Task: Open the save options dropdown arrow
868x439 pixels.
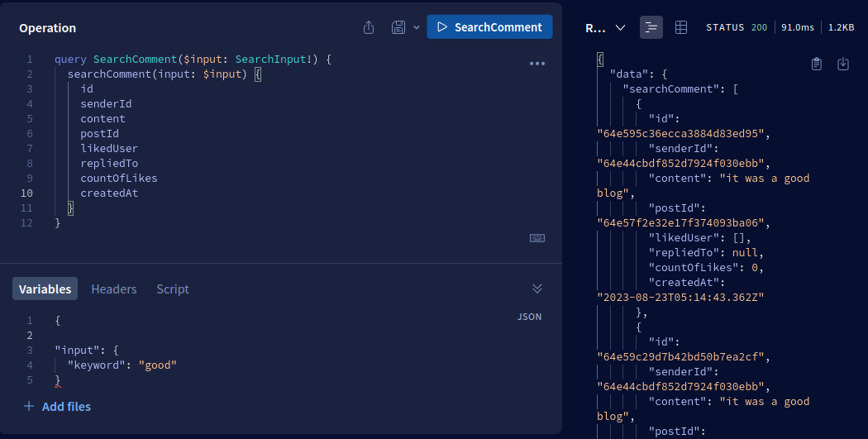Action: pos(417,27)
